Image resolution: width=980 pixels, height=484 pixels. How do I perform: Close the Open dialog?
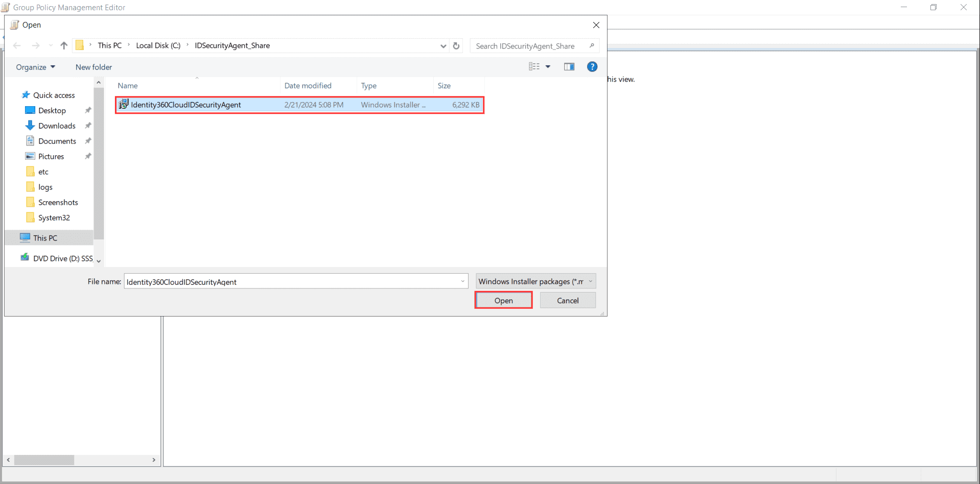(596, 25)
